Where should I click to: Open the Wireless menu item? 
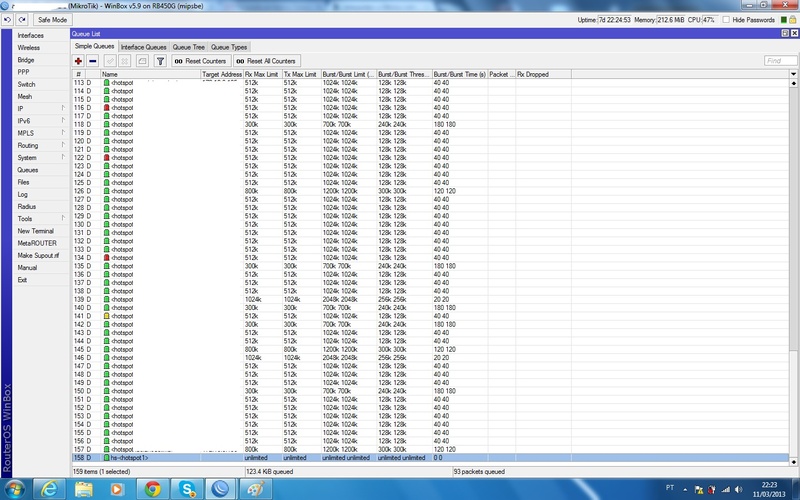(x=29, y=47)
